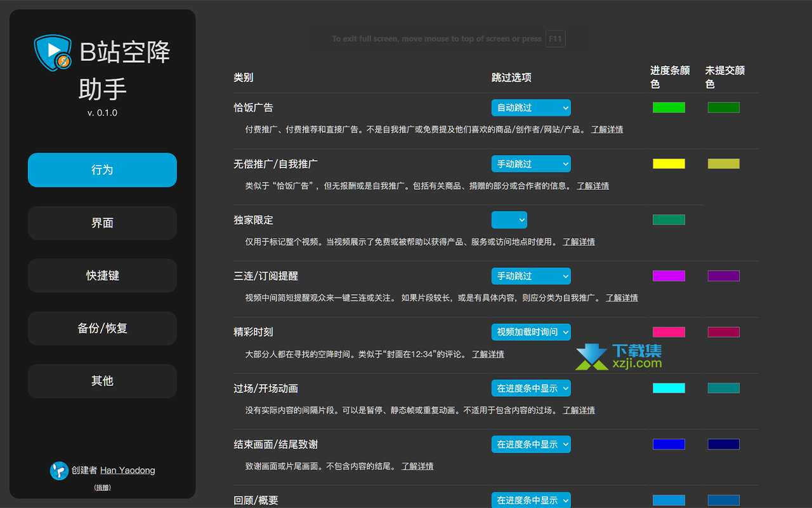
Task: Click 了解详情 link under 无偿推广/自我推广
Action: 593,186
